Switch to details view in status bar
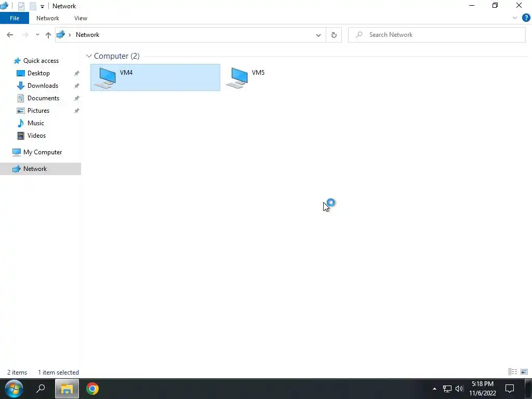 pos(513,372)
